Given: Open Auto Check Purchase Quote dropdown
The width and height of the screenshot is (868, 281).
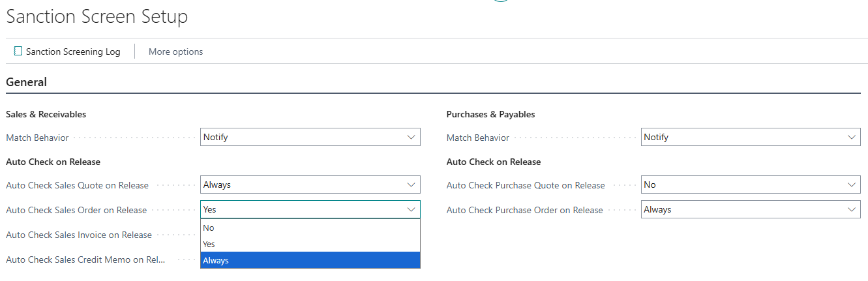Looking at the screenshot, I should (751, 185).
